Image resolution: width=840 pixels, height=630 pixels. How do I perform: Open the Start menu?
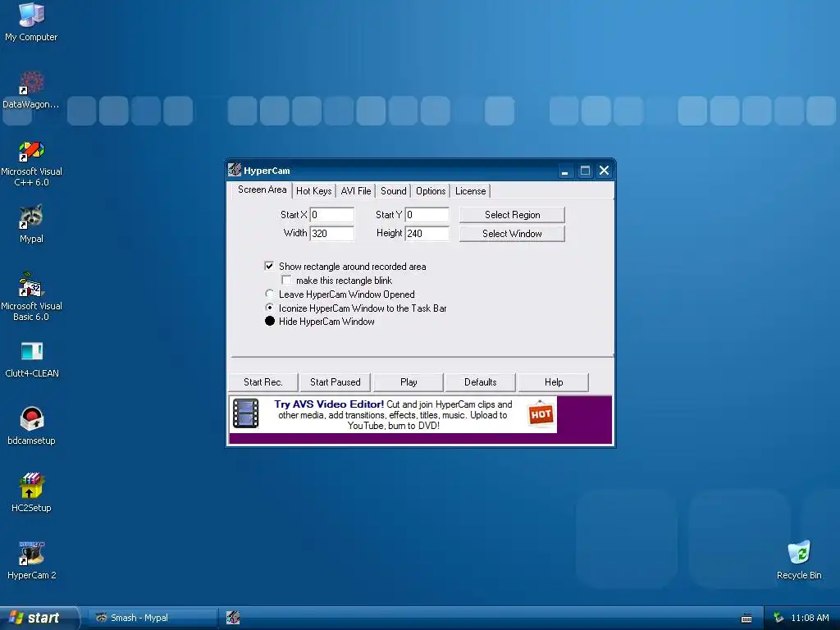[39, 618]
